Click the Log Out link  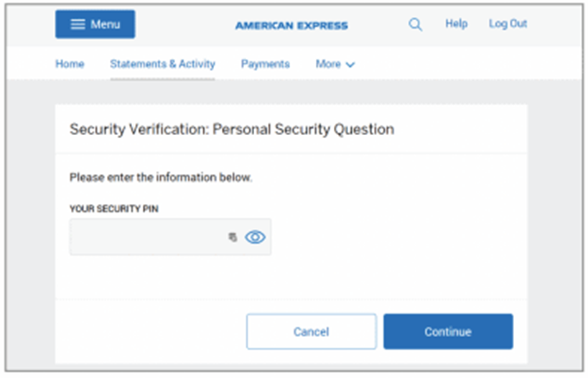coord(508,24)
